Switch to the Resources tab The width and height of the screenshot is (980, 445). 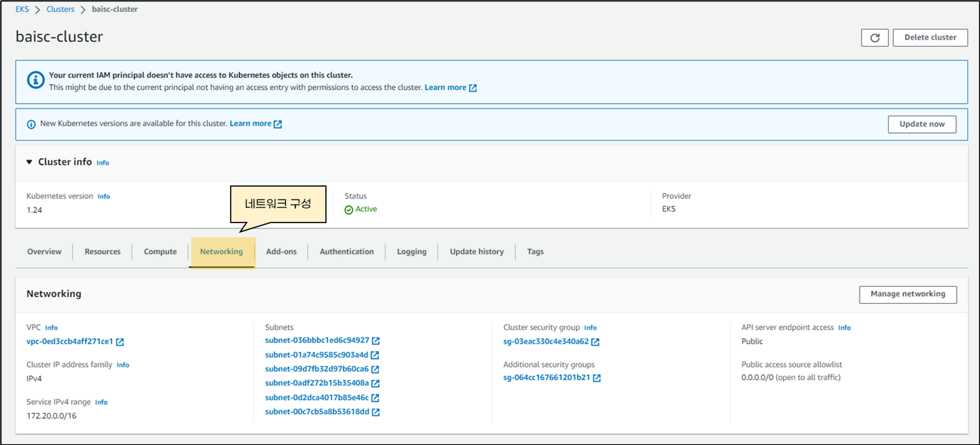tap(102, 251)
